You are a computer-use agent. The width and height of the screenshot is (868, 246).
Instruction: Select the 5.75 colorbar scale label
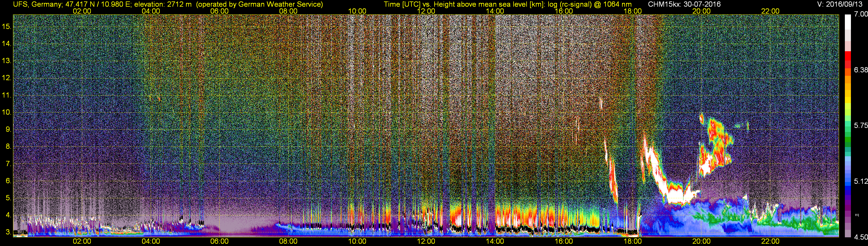(860, 125)
